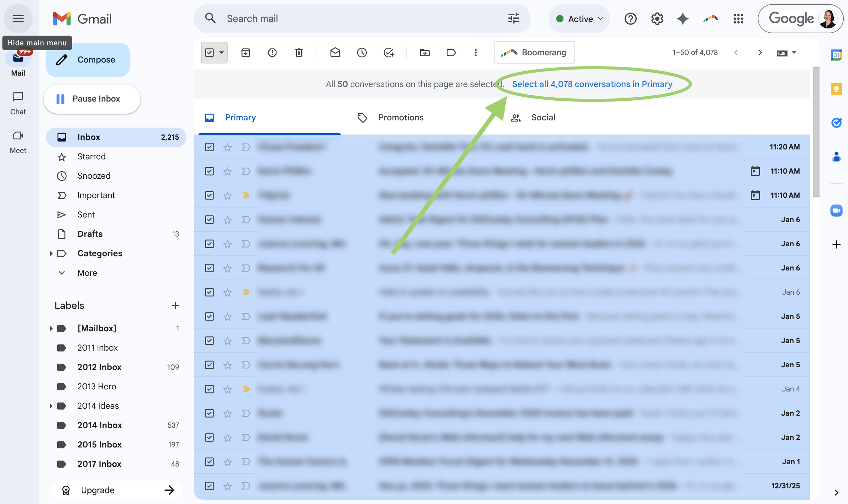Open Google Calendar from the side panel
This screenshot has width=848, height=504.
(836, 55)
